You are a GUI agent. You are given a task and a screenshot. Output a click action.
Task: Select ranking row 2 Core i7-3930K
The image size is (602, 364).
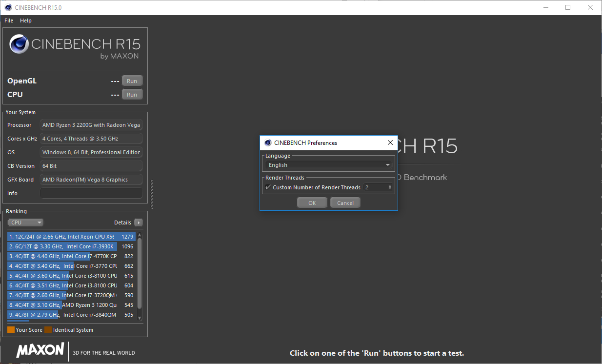[71, 246]
